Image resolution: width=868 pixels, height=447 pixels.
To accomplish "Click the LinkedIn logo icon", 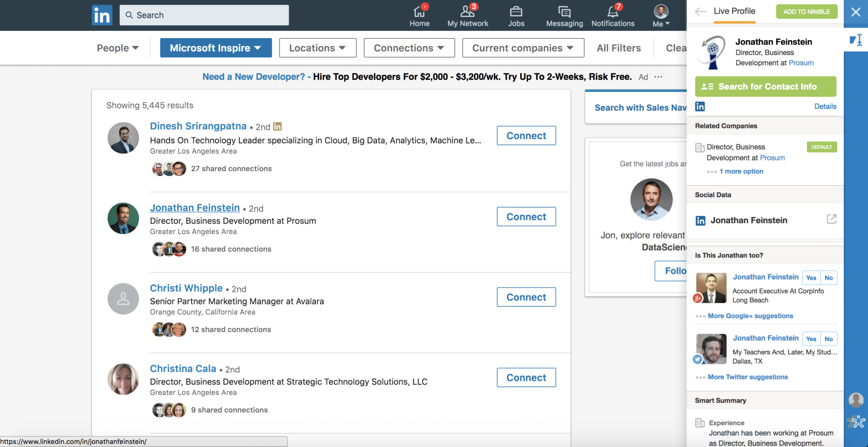I will (102, 15).
